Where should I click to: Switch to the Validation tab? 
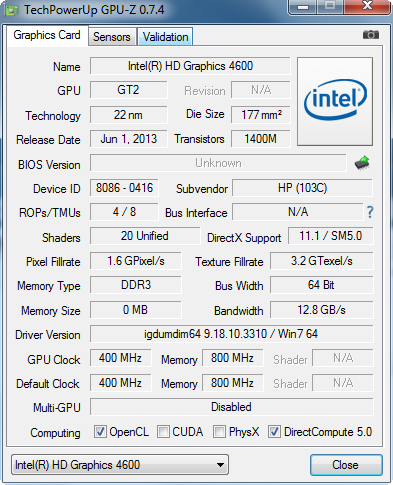pyautogui.click(x=165, y=37)
